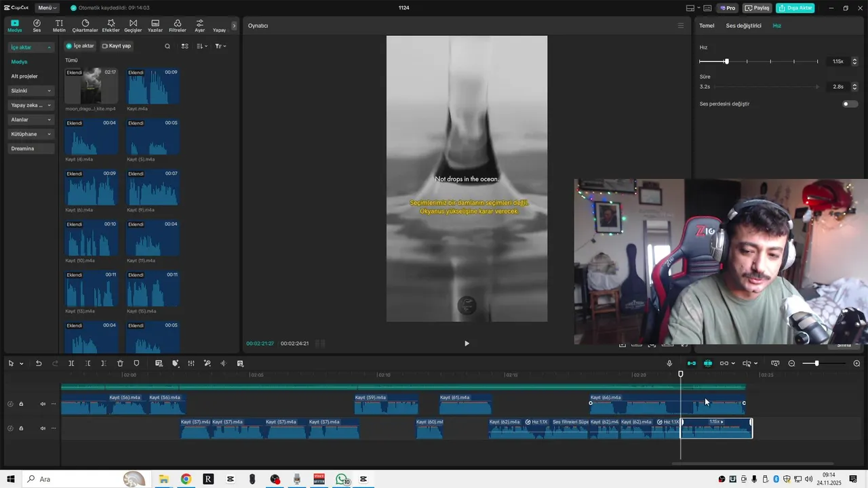Click the timeline zoom slider handle
This screenshot has height=488, width=868.
[816, 363]
